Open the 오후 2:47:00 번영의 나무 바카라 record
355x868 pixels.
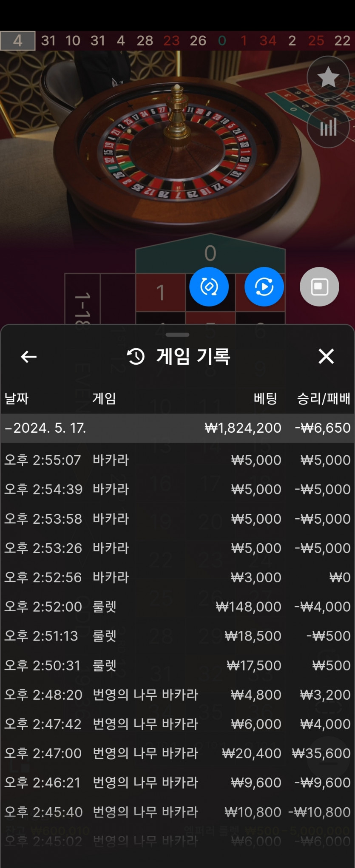(177, 753)
